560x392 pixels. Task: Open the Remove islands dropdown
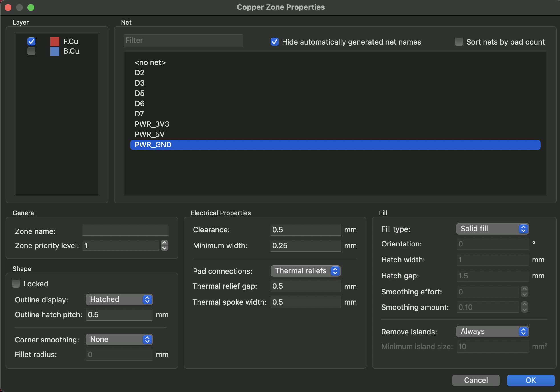492,332
